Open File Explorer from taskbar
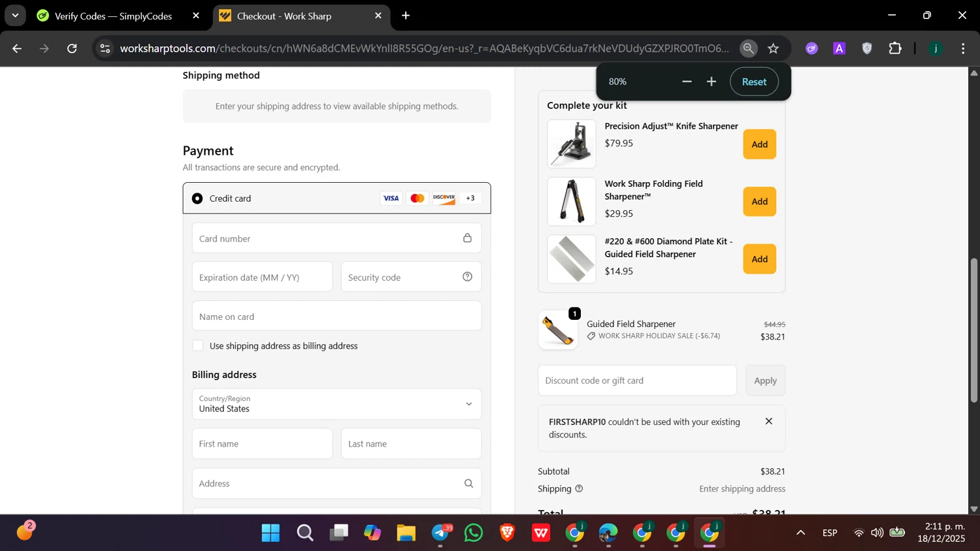This screenshot has height=551, width=980. (x=406, y=533)
